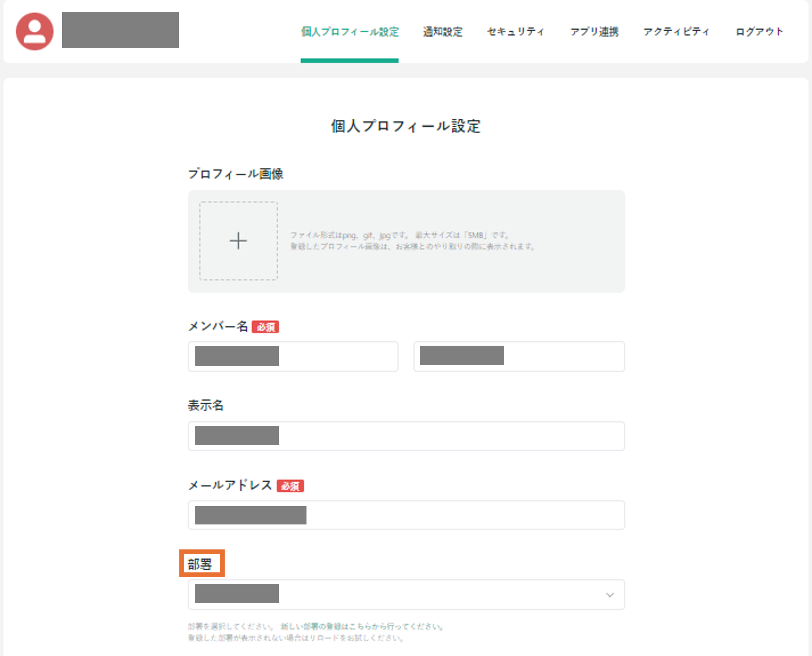Click ログアウト to sign out

[759, 32]
